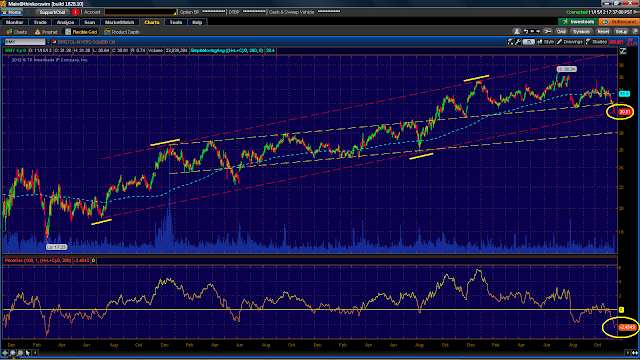The height and width of the screenshot is (360, 640).
Task: Open the Prophet sub-tab
Action: 46,32
